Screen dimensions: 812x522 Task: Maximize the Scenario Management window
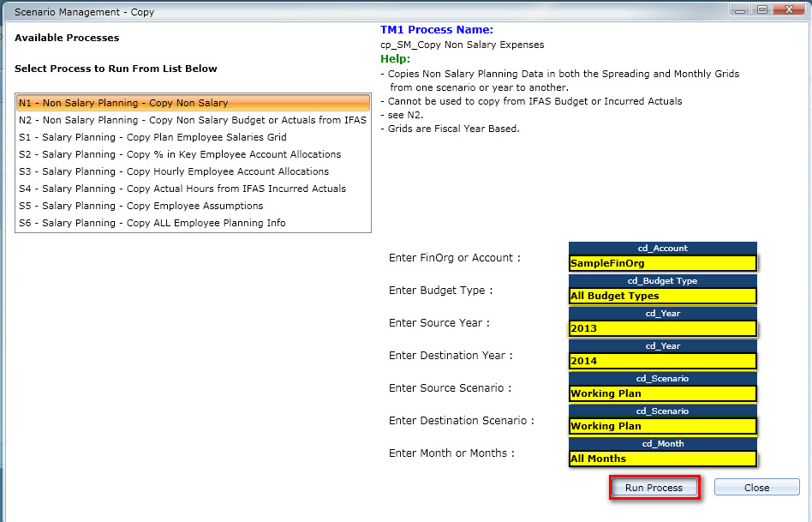[762, 9]
